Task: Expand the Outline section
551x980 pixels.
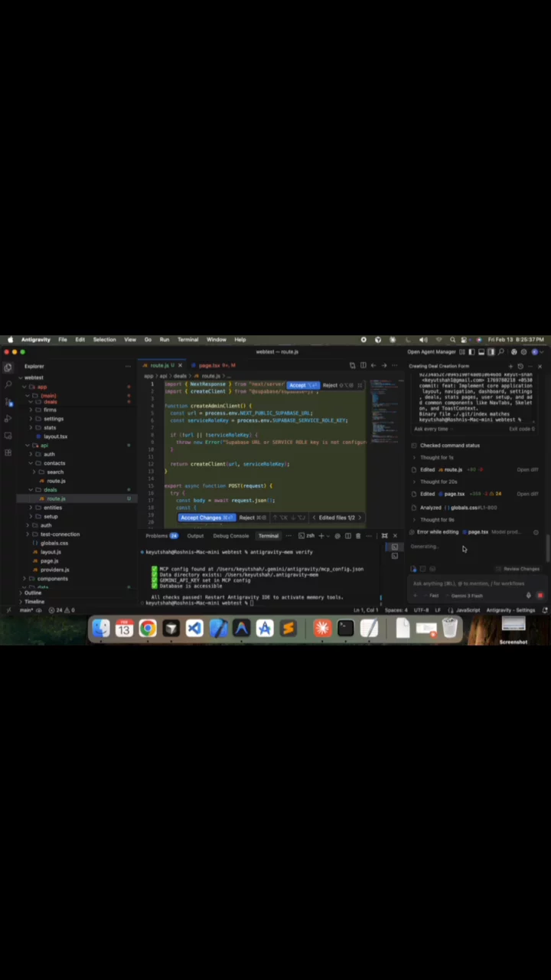Action: coord(33,593)
